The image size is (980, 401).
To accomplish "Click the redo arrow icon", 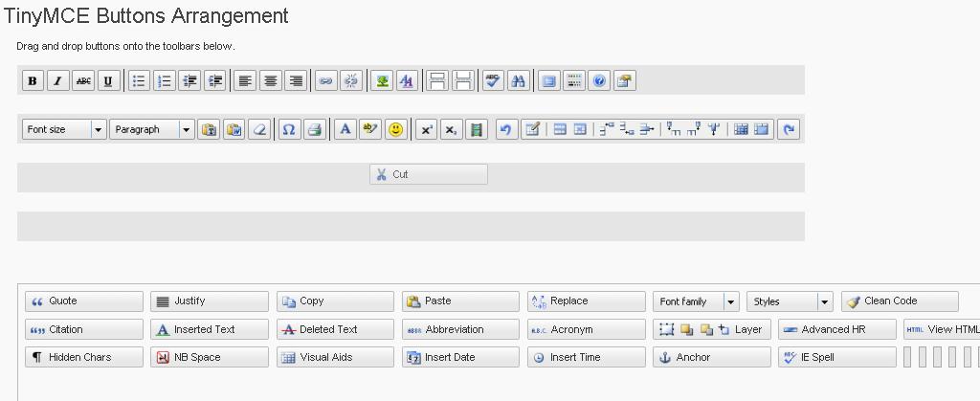I will point(789,129).
